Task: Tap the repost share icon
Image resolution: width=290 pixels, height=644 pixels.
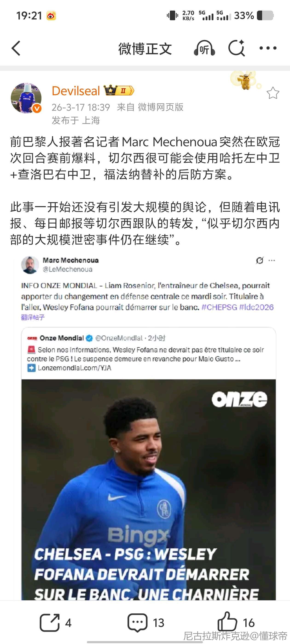Action: [49, 623]
